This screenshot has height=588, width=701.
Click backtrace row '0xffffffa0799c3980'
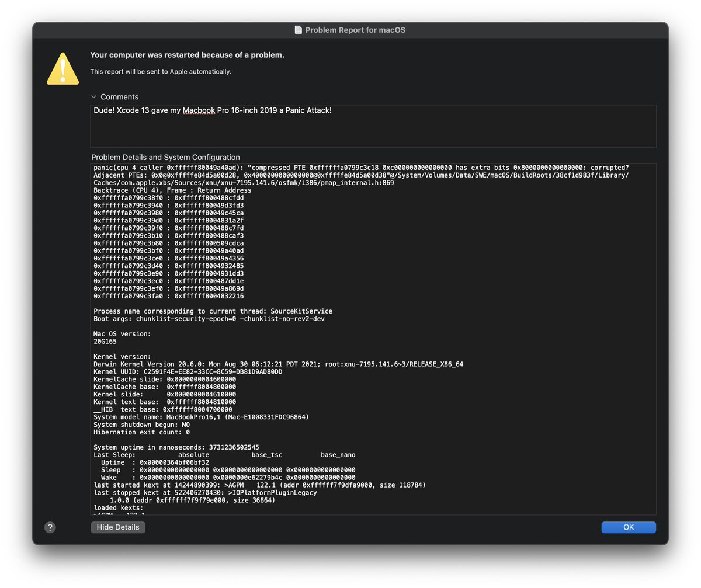click(x=169, y=213)
